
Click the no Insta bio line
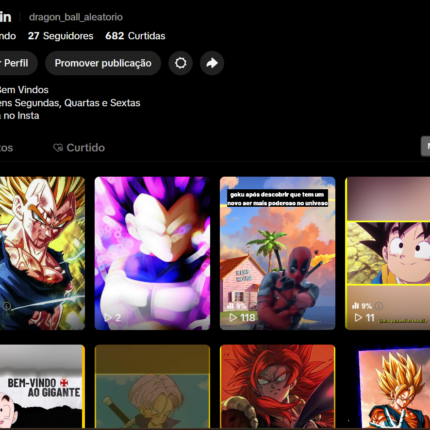click(x=20, y=116)
